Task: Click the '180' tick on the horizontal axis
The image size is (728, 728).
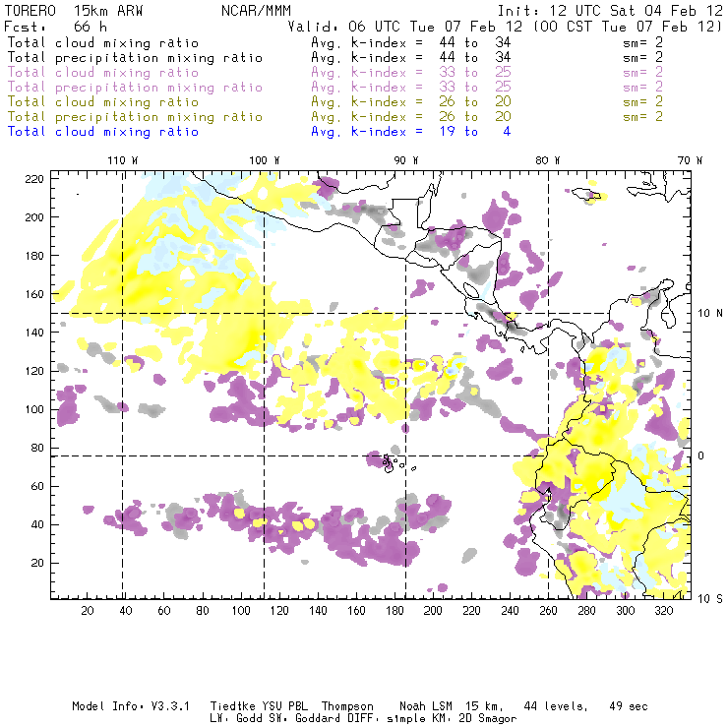Action: (x=394, y=611)
